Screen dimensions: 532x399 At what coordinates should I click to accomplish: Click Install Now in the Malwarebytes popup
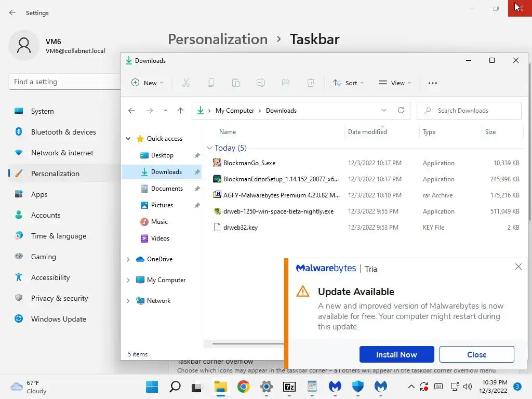(396, 354)
